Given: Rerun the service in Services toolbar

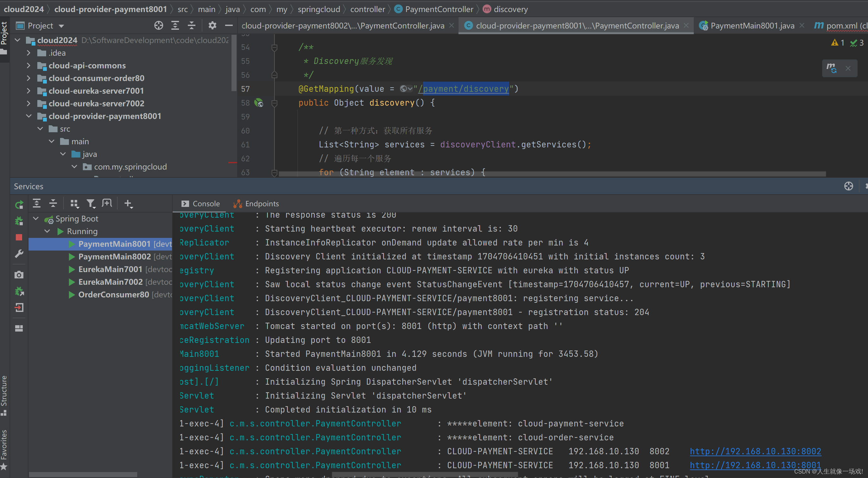Looking at the screenshot, I should (x=19, y=205).
